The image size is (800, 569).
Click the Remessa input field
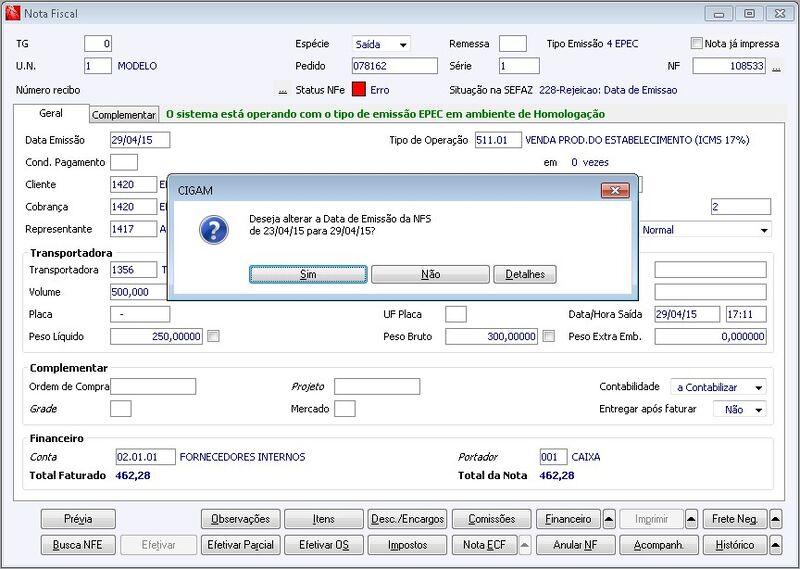coord(513,44)
